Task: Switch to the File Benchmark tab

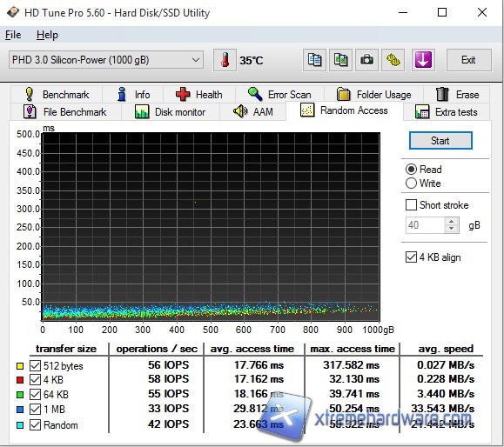Action: coord(65,111)
